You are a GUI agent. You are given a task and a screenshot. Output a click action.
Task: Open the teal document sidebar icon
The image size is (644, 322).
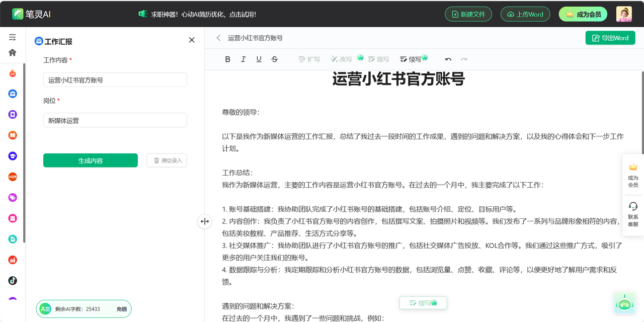click(13, 239)
